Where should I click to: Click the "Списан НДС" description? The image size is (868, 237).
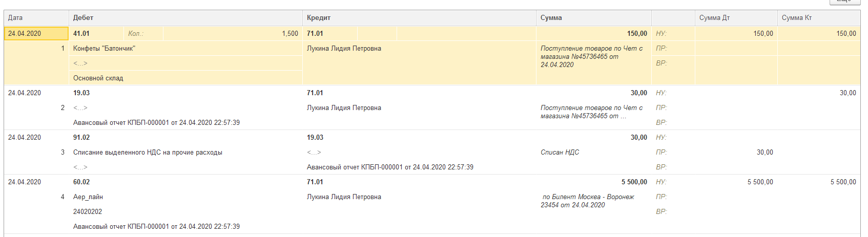[560, 153]
